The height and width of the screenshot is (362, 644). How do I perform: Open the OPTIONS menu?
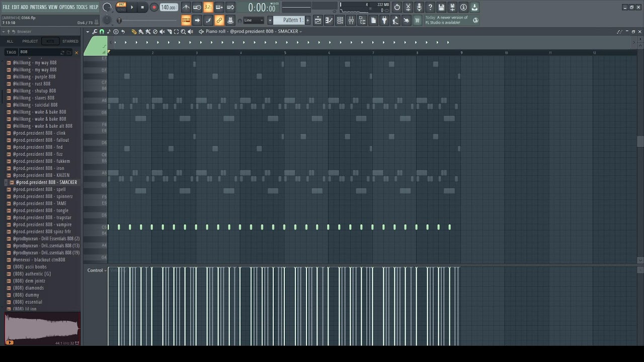pos(67,7)
